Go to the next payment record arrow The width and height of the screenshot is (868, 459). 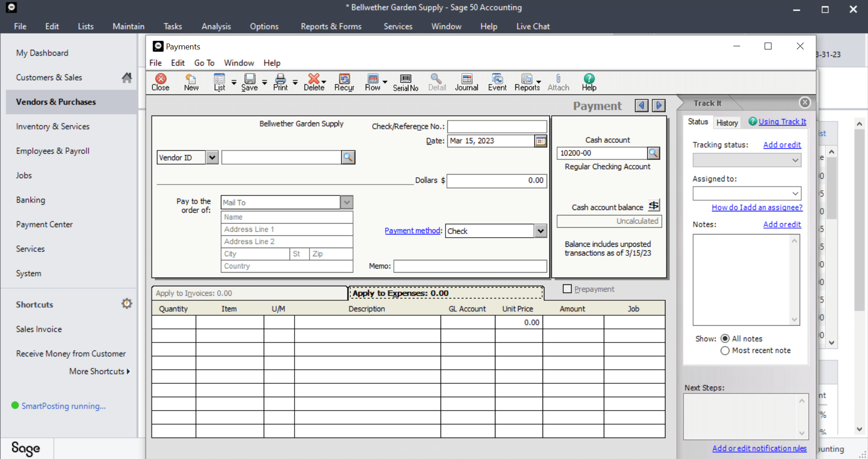[x=659, y=106]
